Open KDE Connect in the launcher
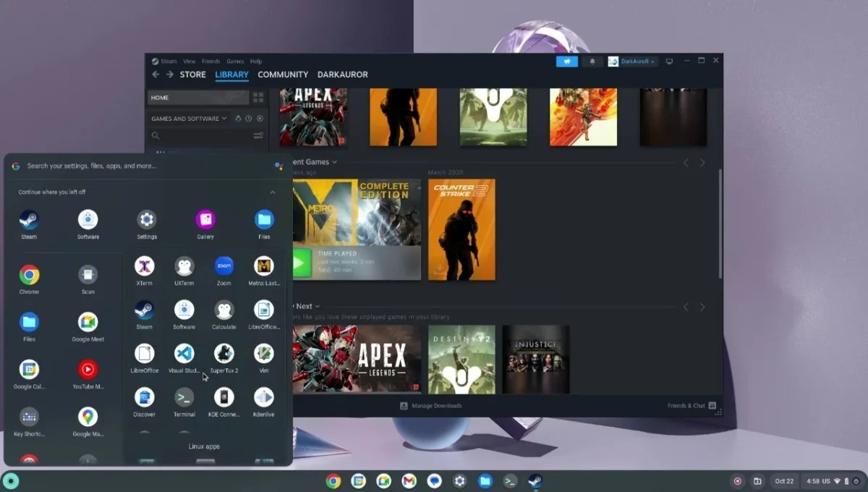868x492 pixels. pyautogui.click(x=224, y=397)
